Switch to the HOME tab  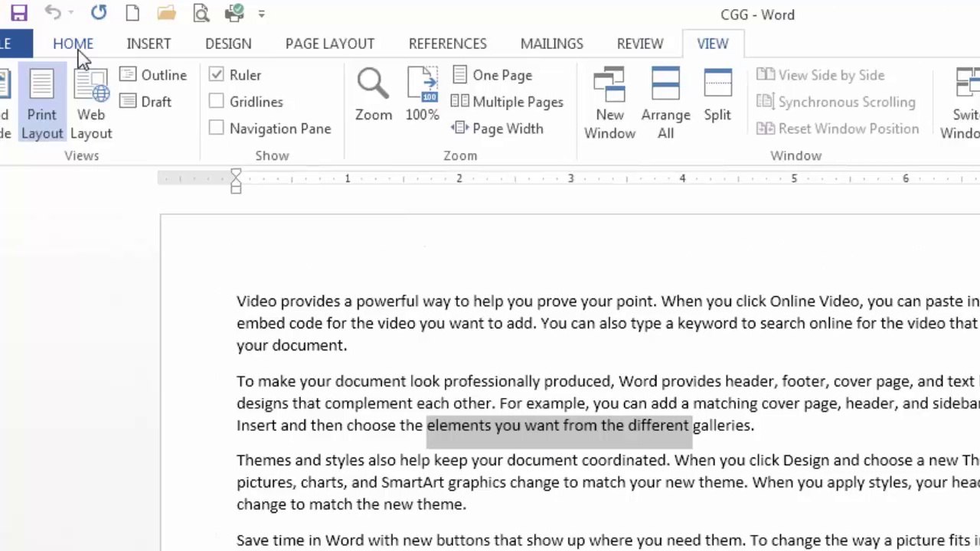(x=73, y=44)
